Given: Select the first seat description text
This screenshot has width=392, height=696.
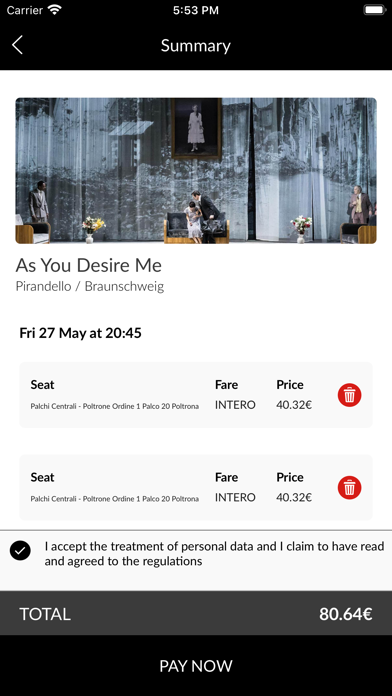Looking at the screenshot, I should (115, 406).
